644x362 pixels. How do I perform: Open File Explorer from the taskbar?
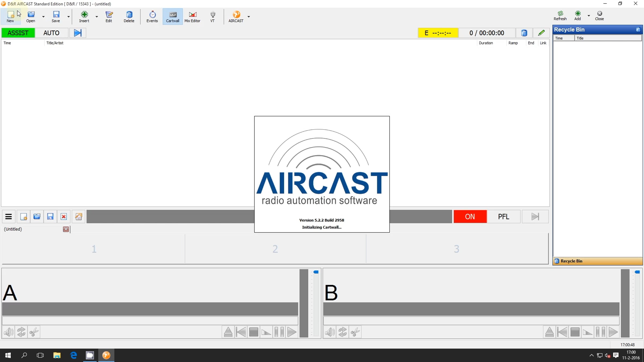(x=57, y=355)
